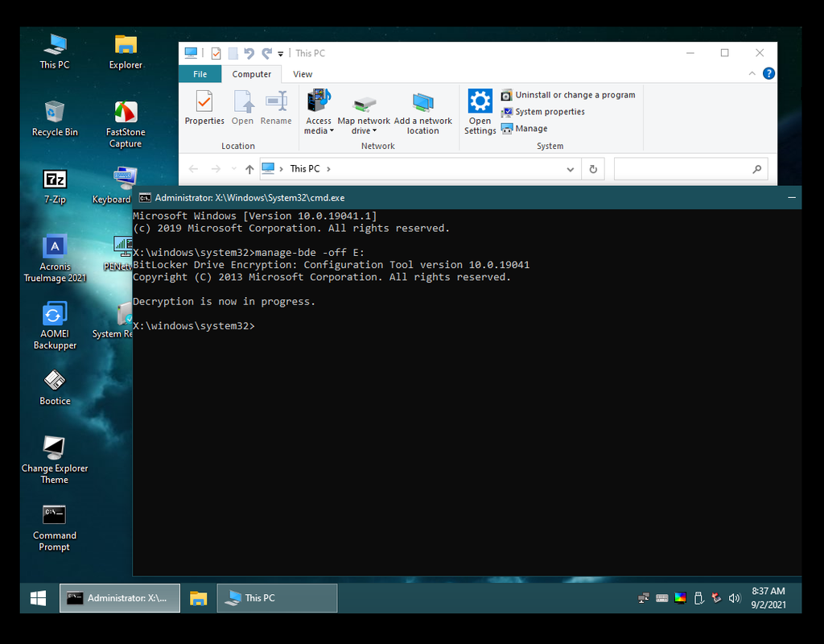The width and height of the screenshot is (824, 644).
Task: Launch Command Prompt desktop shortcut
Action: (x=55, y=528)
